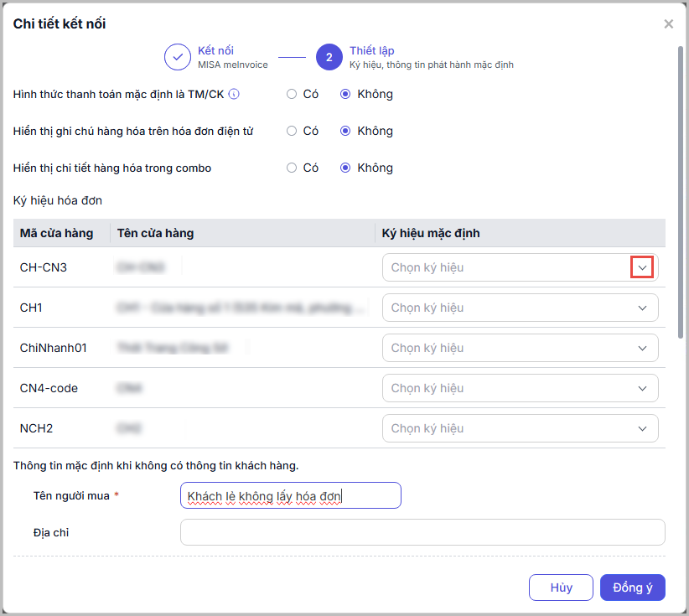The image size is (689, 616).
Task: Select Có for default TM/CK payment
Action: point(292,94)
